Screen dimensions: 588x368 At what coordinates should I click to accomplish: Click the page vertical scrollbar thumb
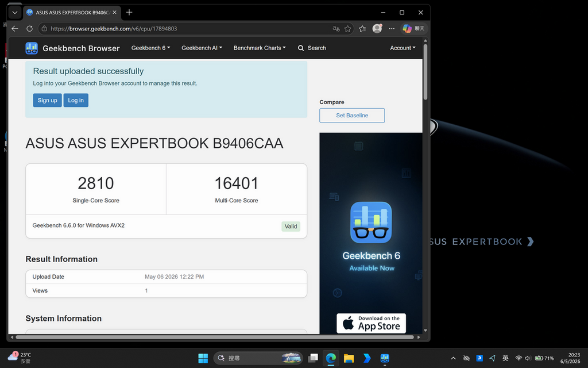click(425, 71)
